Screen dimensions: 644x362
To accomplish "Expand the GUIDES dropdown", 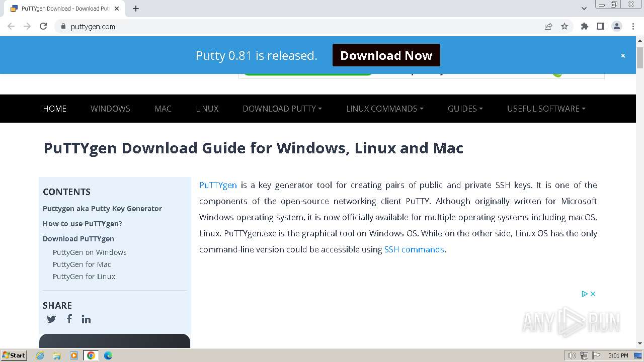I will click(x=465, y=109).
